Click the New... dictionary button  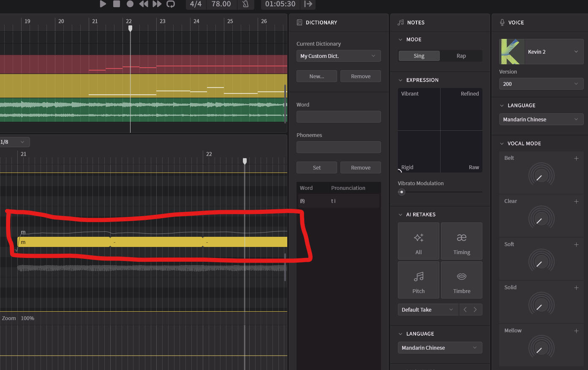(317, 76)
